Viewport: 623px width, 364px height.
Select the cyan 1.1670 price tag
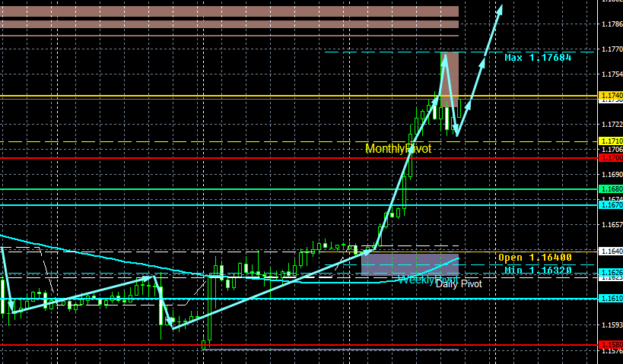coord(610,205)
